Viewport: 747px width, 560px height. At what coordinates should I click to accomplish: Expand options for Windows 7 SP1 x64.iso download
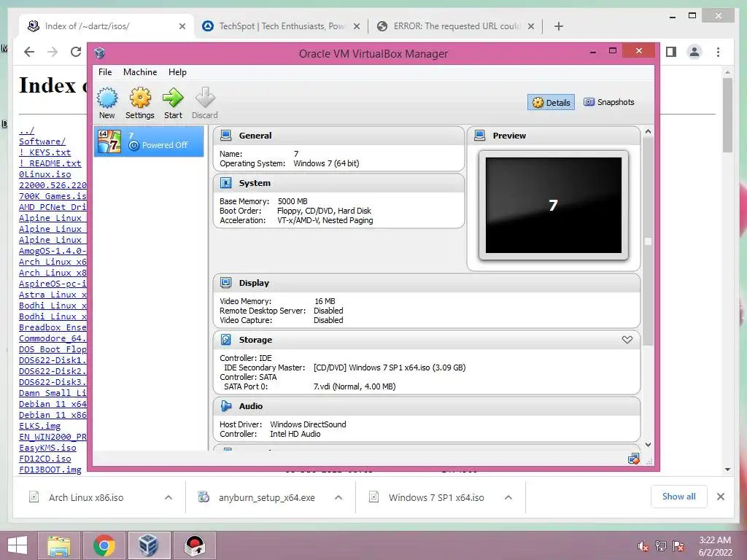coord(508,497)
